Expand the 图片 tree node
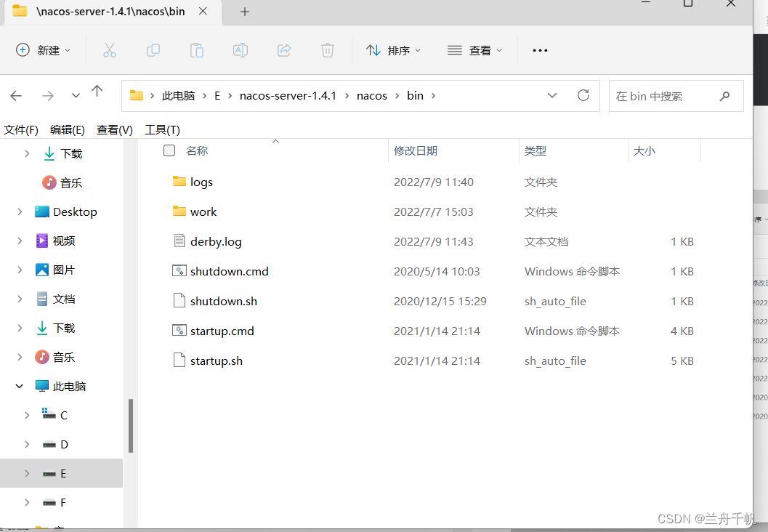 tap(20, 270)
